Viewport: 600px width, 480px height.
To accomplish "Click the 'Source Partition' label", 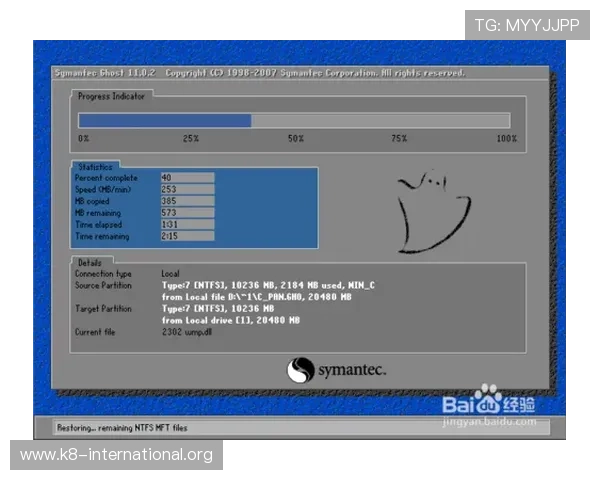I will tap(103, 286).
